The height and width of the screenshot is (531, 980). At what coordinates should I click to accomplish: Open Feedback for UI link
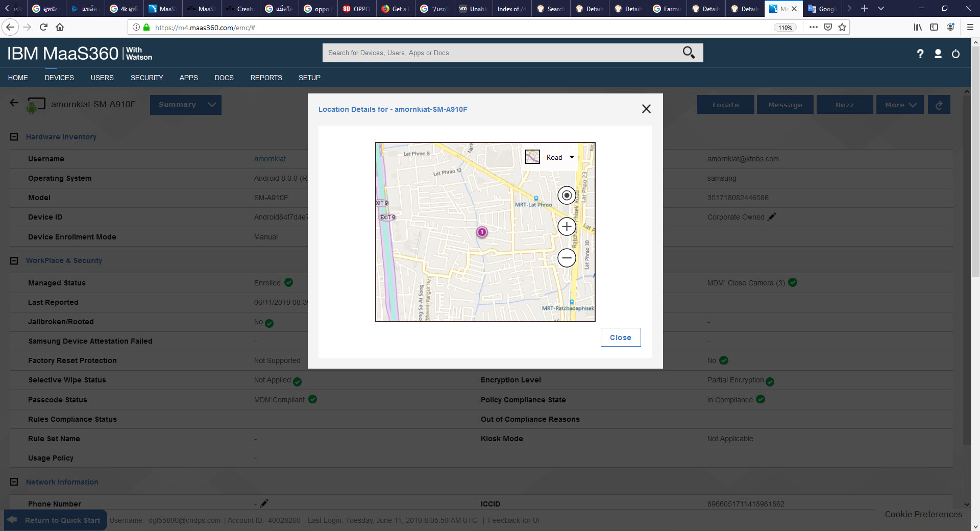pyautogui.click(x=513, y=520)
